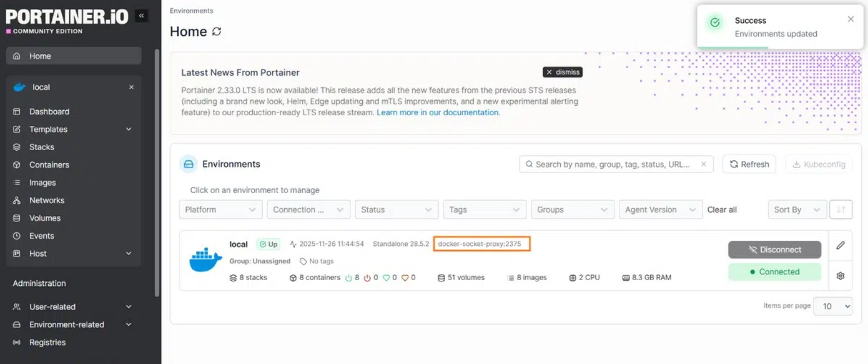The width and height of the screenshot is (868, 364).
Task: Click the Docker whale logo of local environment
Action: tap(206, 260)
